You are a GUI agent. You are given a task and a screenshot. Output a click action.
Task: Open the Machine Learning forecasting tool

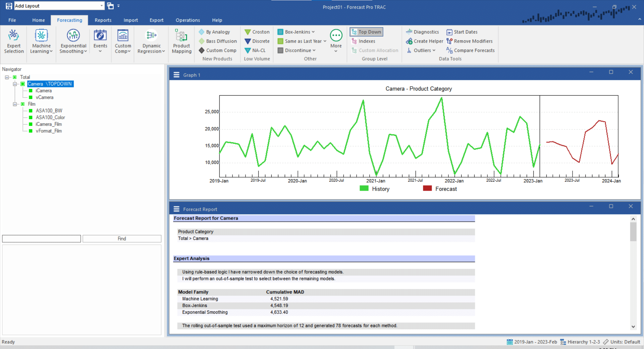point(41,41)
